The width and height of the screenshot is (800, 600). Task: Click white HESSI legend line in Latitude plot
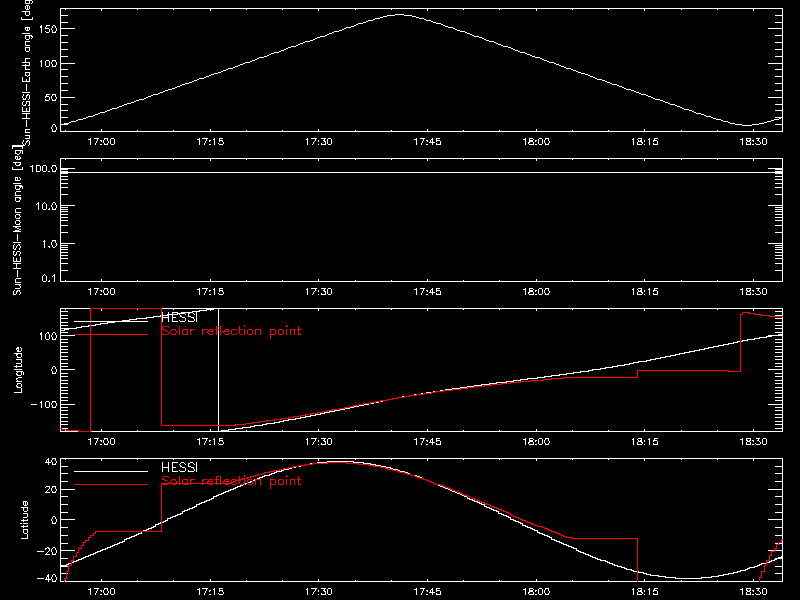pos(111,471)
